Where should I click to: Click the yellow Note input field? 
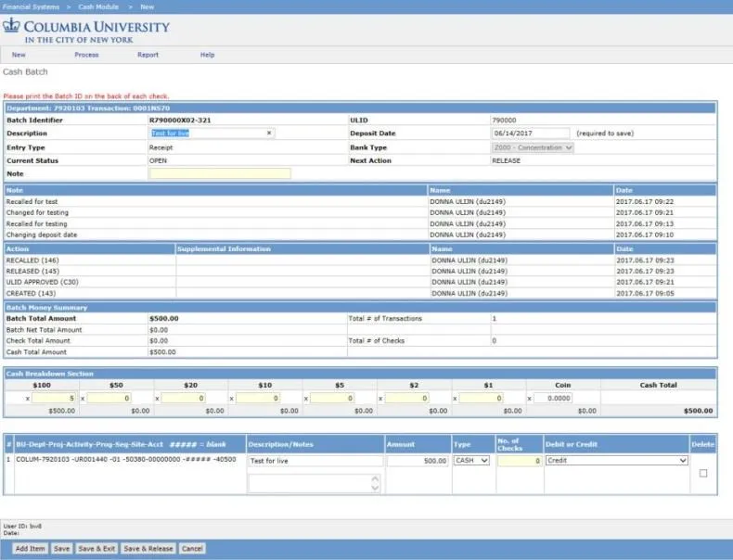220,173
